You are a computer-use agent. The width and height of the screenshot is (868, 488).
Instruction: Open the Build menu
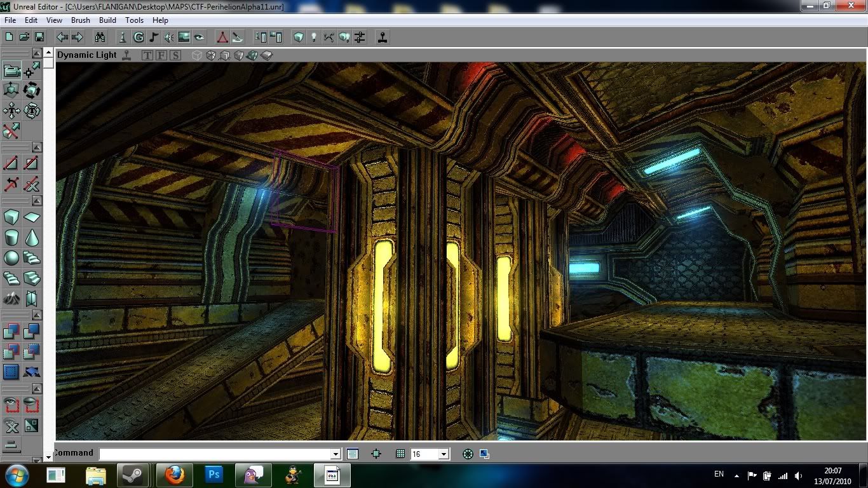[x=107, y=20]
